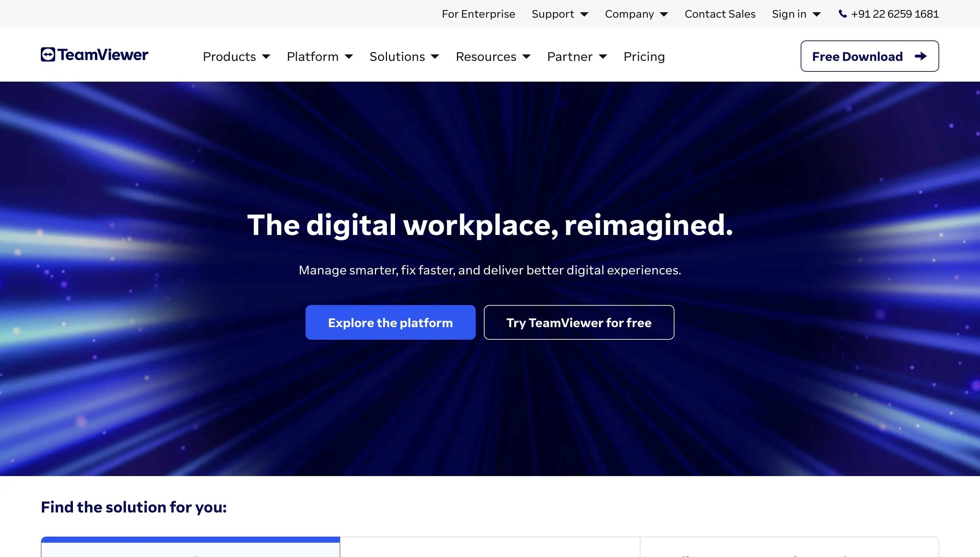
Task: Go to the Pricing page
Action: coord(644,56)
